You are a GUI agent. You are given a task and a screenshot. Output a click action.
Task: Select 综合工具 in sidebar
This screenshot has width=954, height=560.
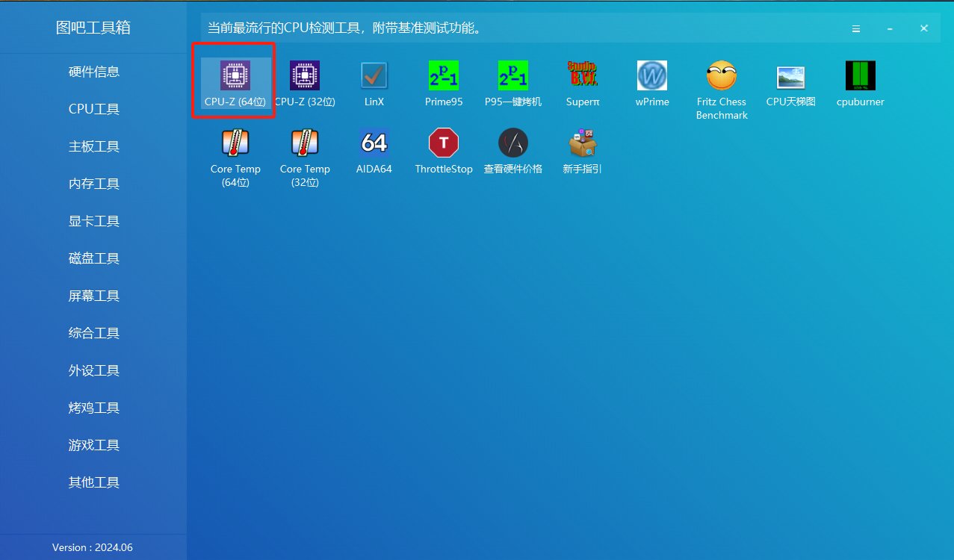tap(94, 333)
